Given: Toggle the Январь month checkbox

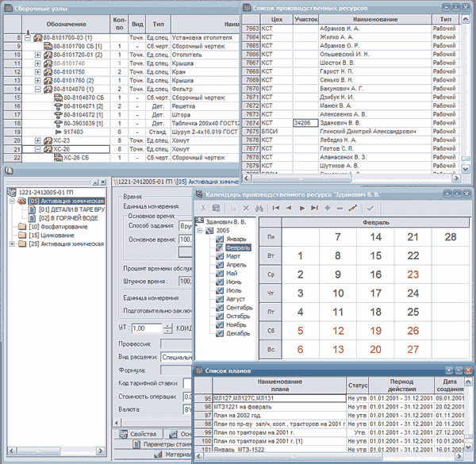Looking at the screenshot, I should tap(220, 239).
